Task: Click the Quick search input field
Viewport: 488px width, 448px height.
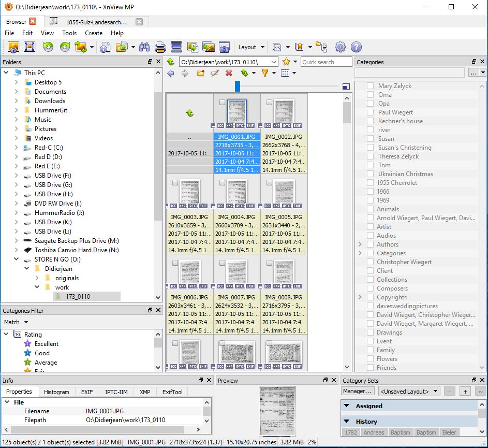Action: [x=326, y=62]
